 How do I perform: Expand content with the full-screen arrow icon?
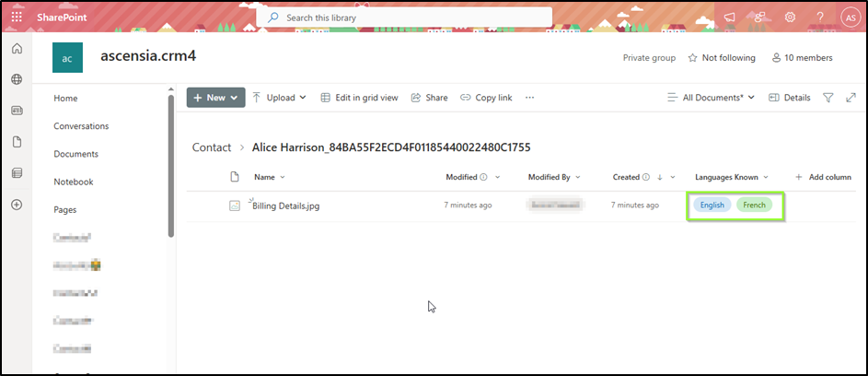click(x=851, y=98)
